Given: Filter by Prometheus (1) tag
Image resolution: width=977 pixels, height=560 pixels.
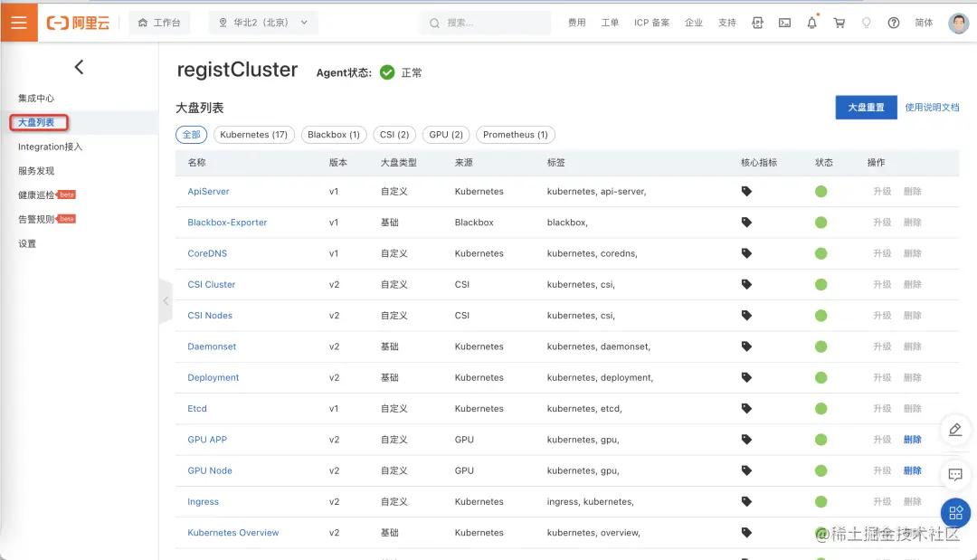Looking at the screenshot, I should tap(516, 135).
